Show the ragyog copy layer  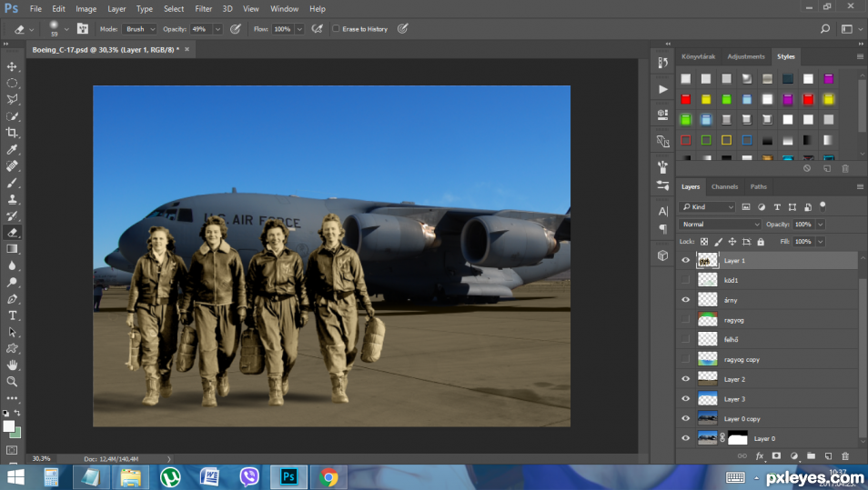(x=685, y=359)
